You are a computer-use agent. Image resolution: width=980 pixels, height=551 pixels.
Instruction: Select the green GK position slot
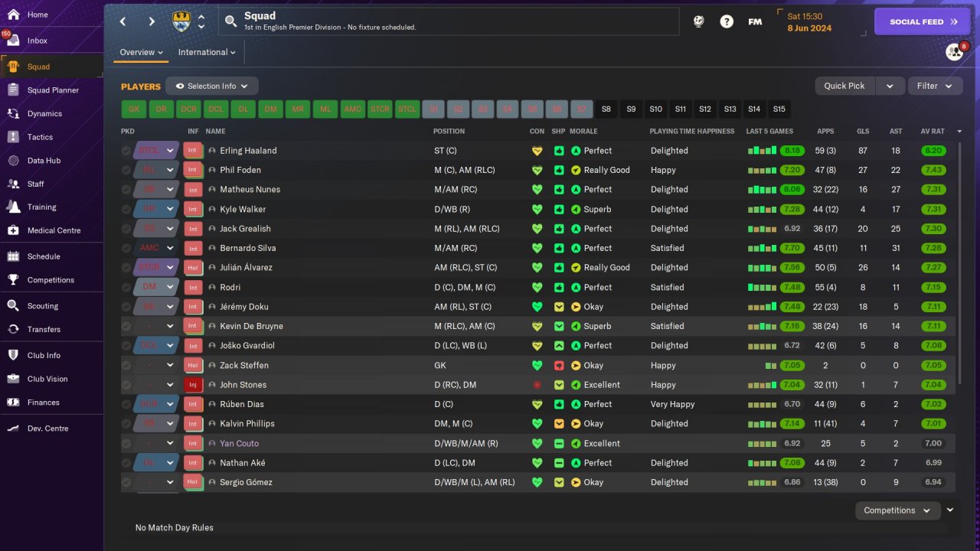click(x=134, y=109)
